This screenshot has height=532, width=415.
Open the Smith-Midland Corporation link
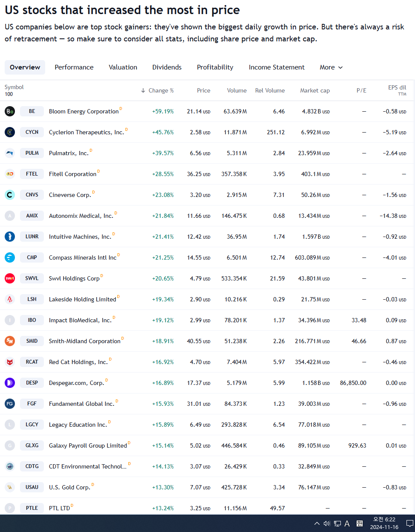pos(85,341)
